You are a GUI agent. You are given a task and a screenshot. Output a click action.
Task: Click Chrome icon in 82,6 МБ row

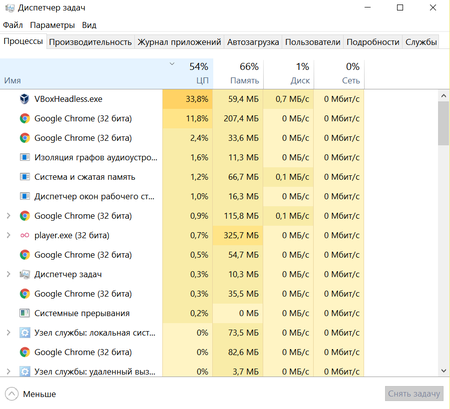coord(24,352)
